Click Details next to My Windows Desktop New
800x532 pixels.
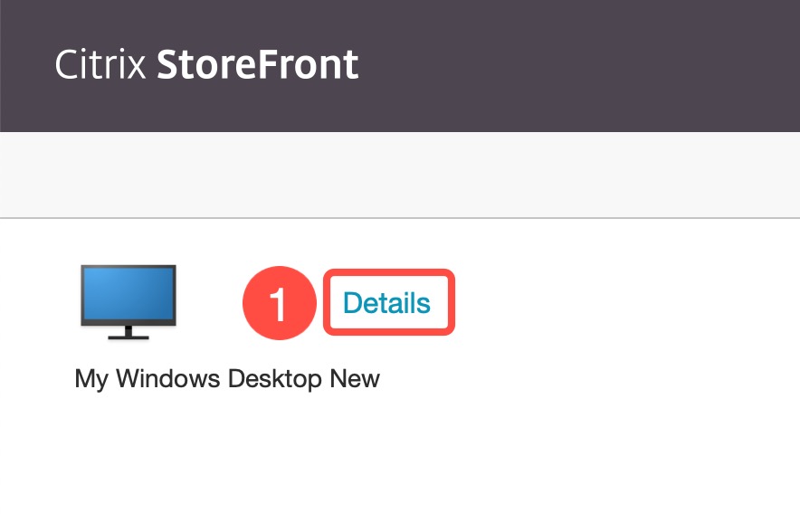click(x=388, y=302)
